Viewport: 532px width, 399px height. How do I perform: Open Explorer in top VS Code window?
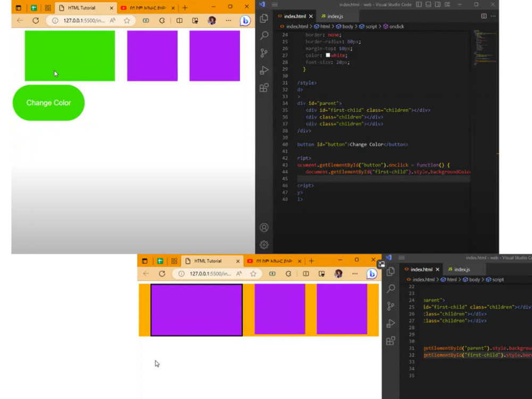click(264, 18)
